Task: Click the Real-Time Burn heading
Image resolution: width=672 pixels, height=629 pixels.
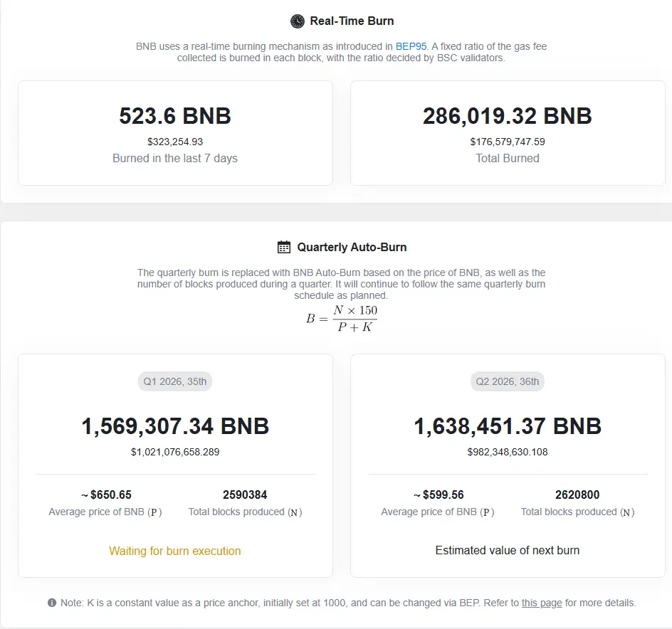Action: coord(352,21)
